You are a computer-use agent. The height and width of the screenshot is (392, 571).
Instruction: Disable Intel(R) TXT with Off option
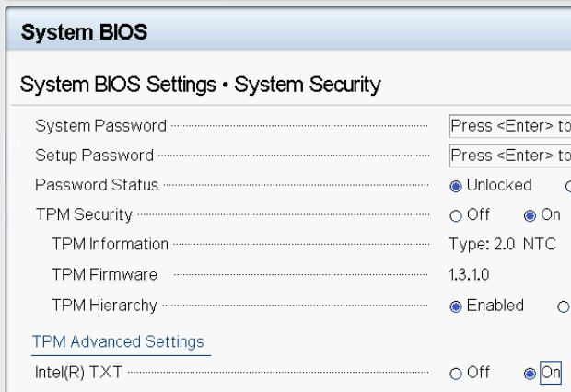coord(456,374)
